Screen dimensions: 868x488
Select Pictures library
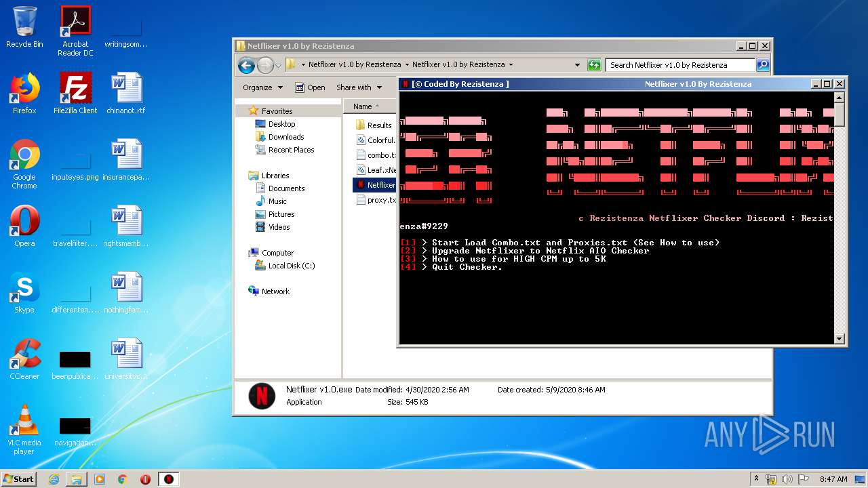click(x=274, y=214)
